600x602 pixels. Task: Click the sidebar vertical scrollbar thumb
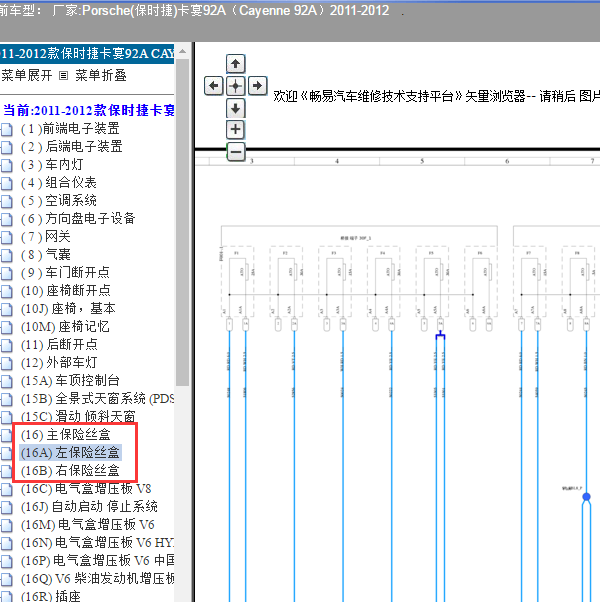pos(183,222)
